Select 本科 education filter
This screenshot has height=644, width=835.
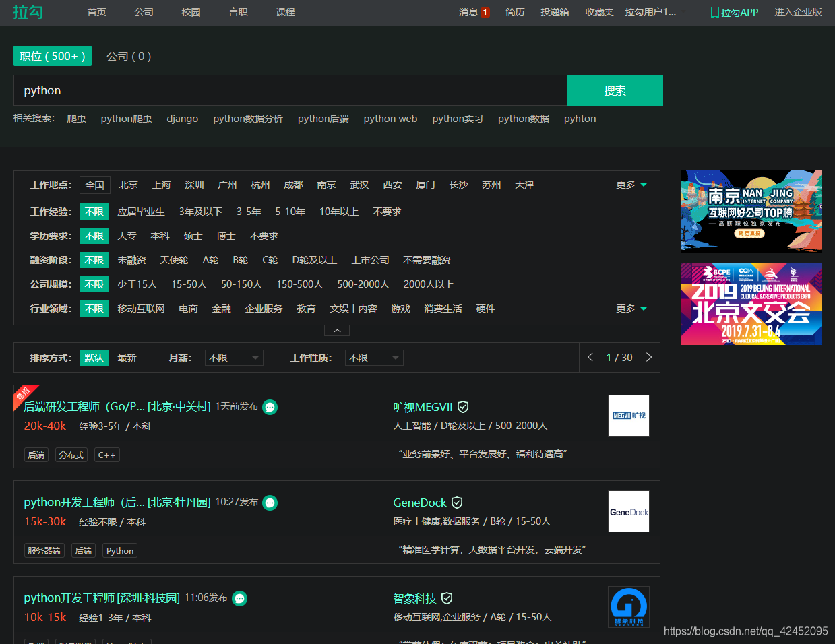coord(160,236)
